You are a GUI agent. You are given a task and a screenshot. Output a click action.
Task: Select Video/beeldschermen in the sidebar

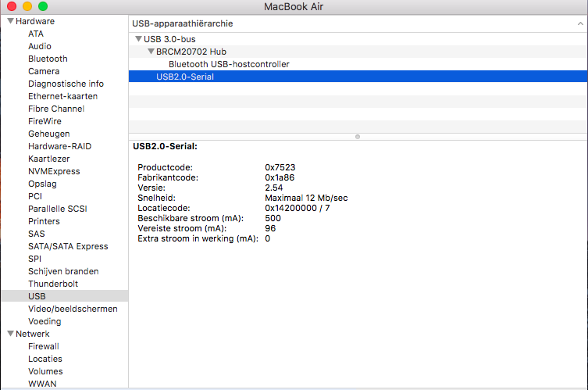coord(73,309)
